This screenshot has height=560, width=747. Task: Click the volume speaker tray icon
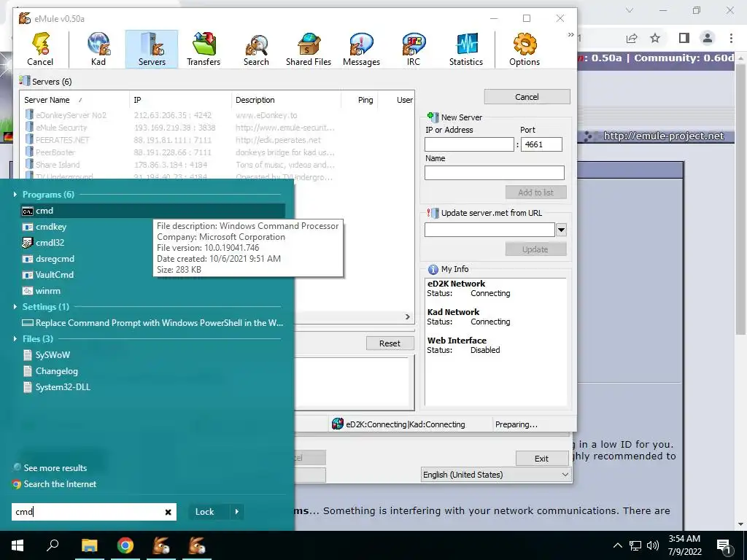pyautogui.click(x=653, y=545)
